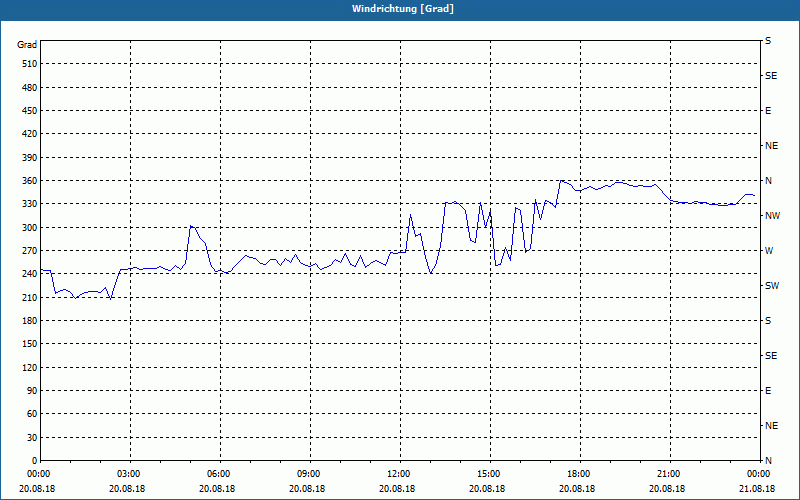
Task: Click the SW compass label
Action: pos(772,286)
